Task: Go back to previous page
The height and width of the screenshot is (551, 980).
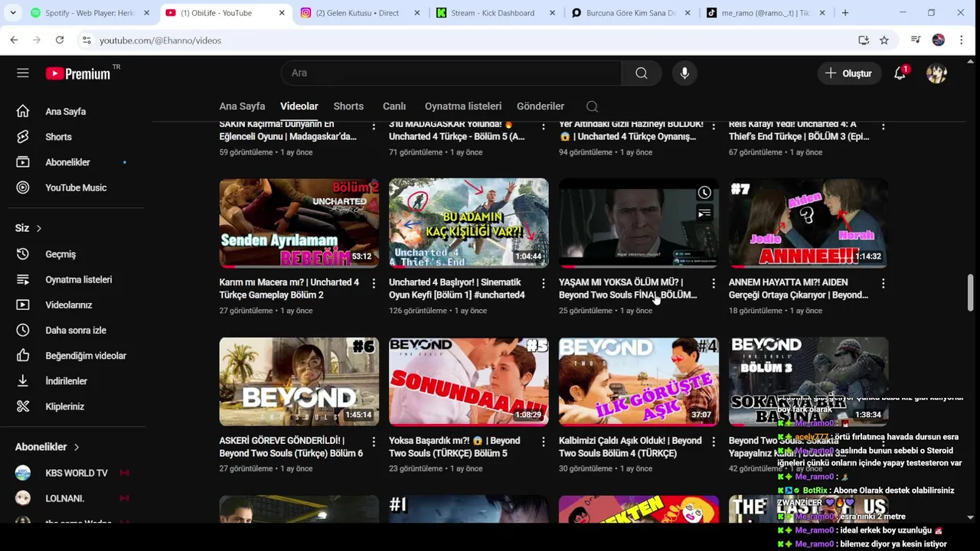Action: coord(14,40)
